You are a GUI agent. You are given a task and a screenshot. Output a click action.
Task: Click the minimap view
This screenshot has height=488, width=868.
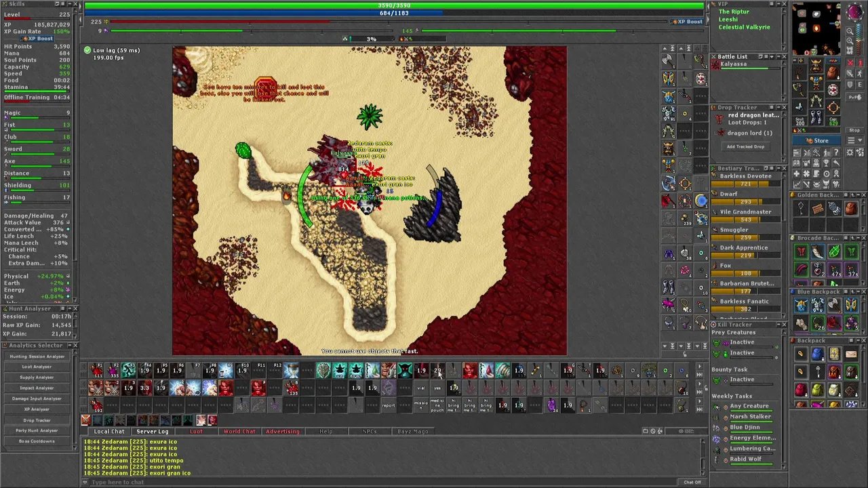(816, 29)
